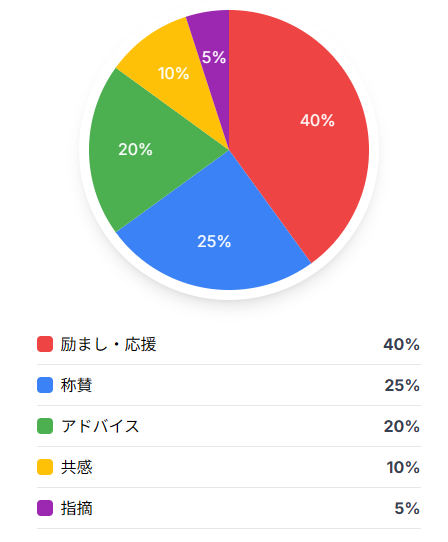This screenshot has width=448, height=542.
Task: Select the 称賛 legend label
Action: [x=76, y=385]
